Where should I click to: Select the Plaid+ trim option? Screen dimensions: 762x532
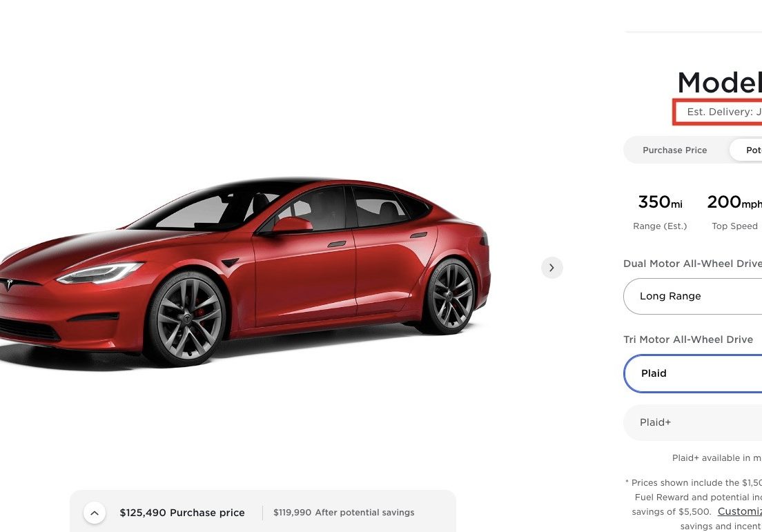pos(693,422)
